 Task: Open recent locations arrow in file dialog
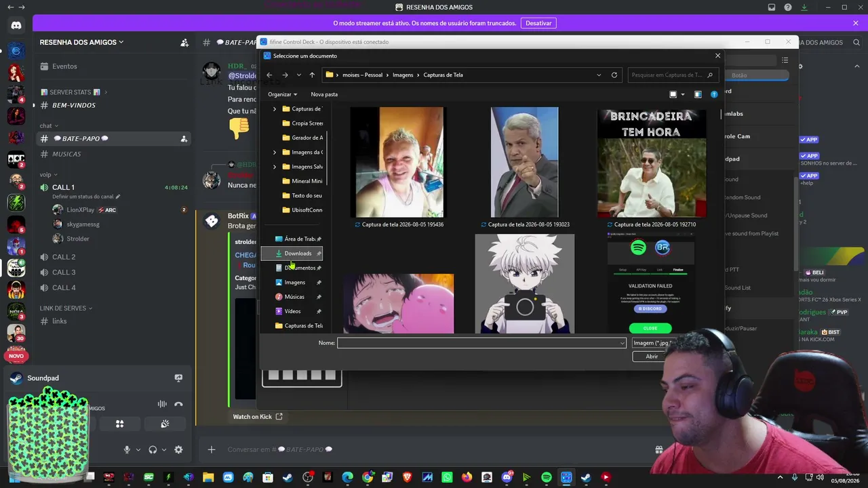coord(298,75)
